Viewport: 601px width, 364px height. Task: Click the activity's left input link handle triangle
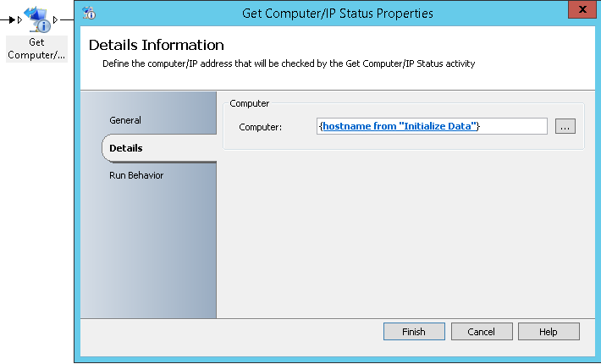20,19
